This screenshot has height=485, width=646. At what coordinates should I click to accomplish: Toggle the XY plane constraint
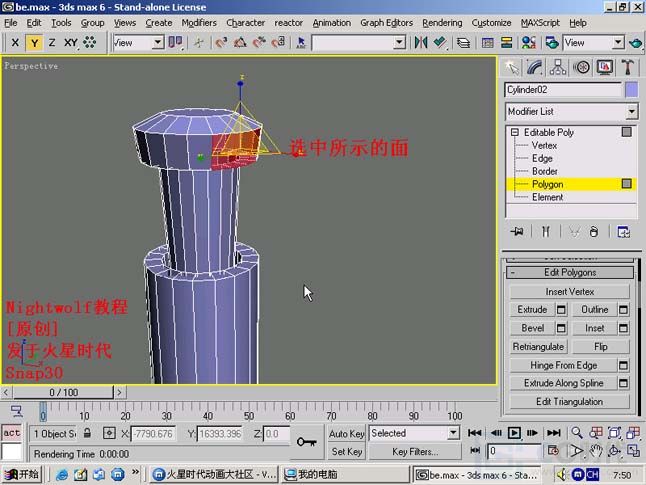[x=71, y=42]
